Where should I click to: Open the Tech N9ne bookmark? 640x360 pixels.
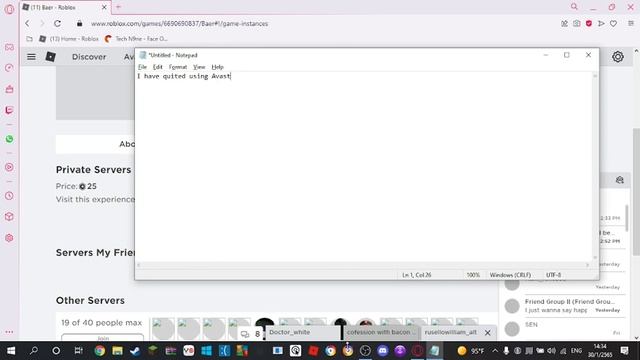(x=136, y=39)
